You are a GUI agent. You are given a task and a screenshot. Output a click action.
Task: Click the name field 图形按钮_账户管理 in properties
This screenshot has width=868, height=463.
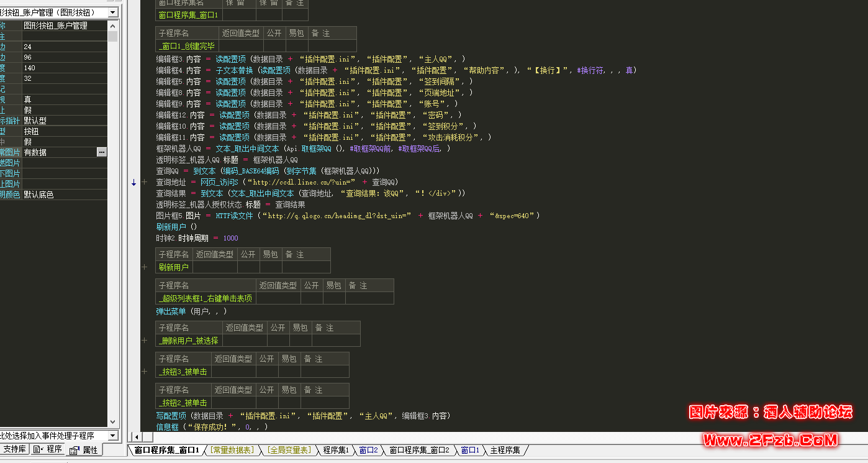tap(62, 25)
